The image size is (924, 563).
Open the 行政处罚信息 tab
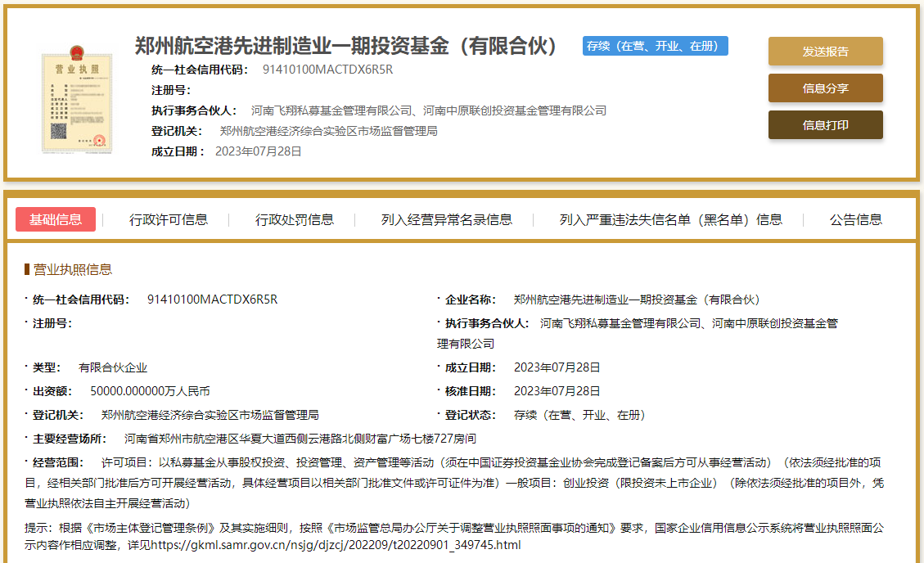coord(295,219)
